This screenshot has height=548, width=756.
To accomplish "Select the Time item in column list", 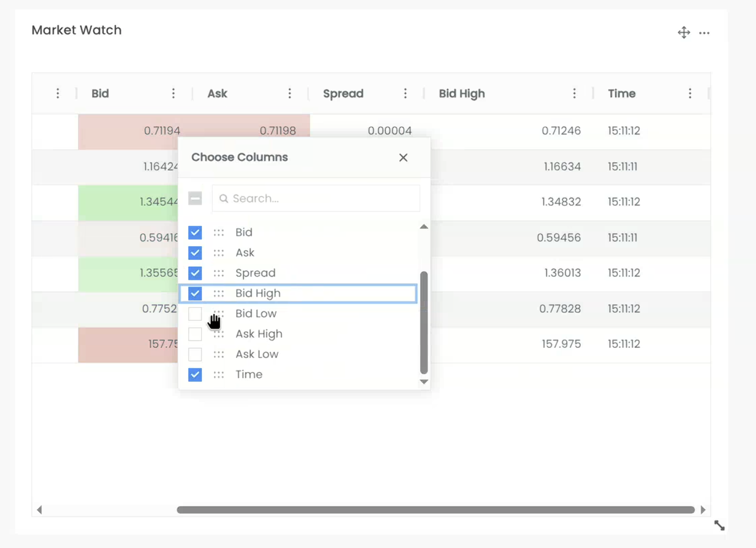I will [x=249, y=375].
